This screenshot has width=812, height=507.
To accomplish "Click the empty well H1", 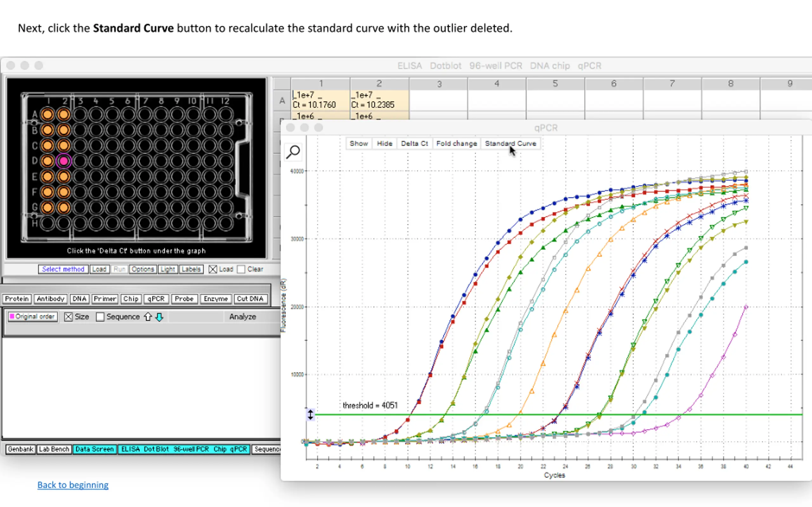I will (x=47, y=223).
